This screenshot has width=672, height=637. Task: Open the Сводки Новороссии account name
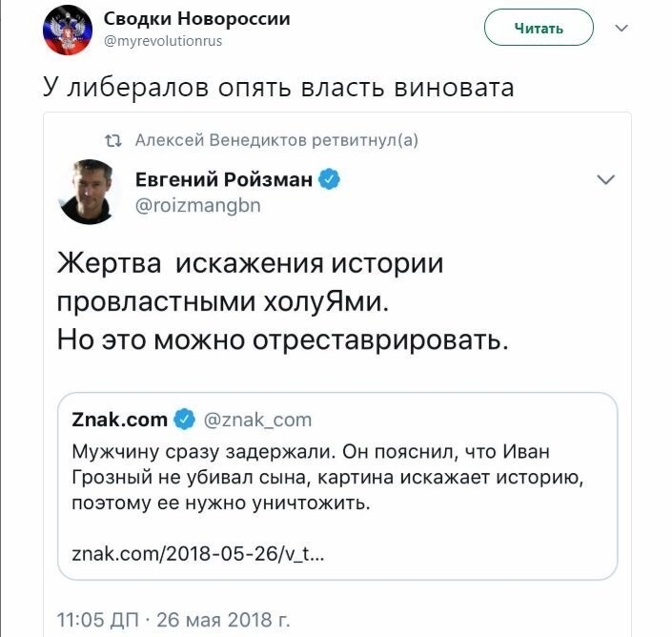(196, 19)
